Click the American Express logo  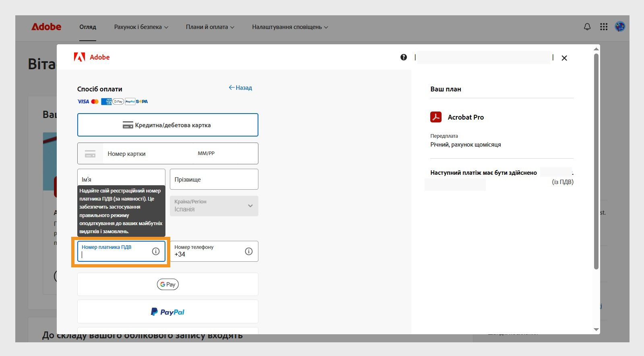106,101
